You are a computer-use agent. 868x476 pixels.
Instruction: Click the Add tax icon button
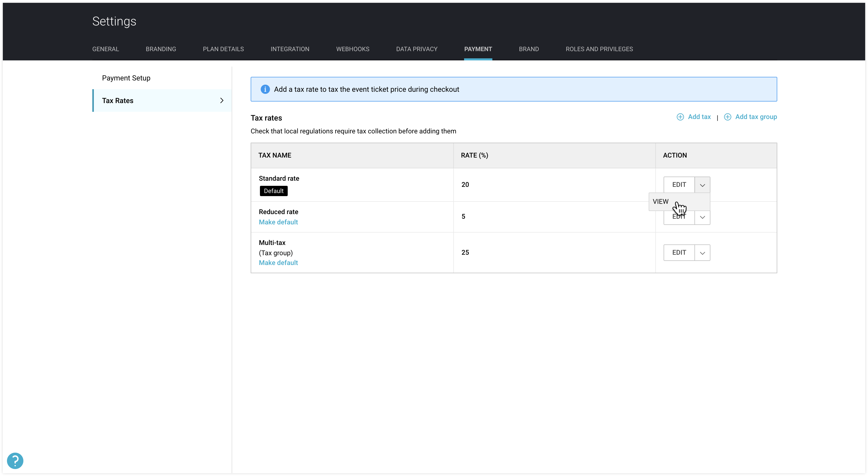click(681, 117)
